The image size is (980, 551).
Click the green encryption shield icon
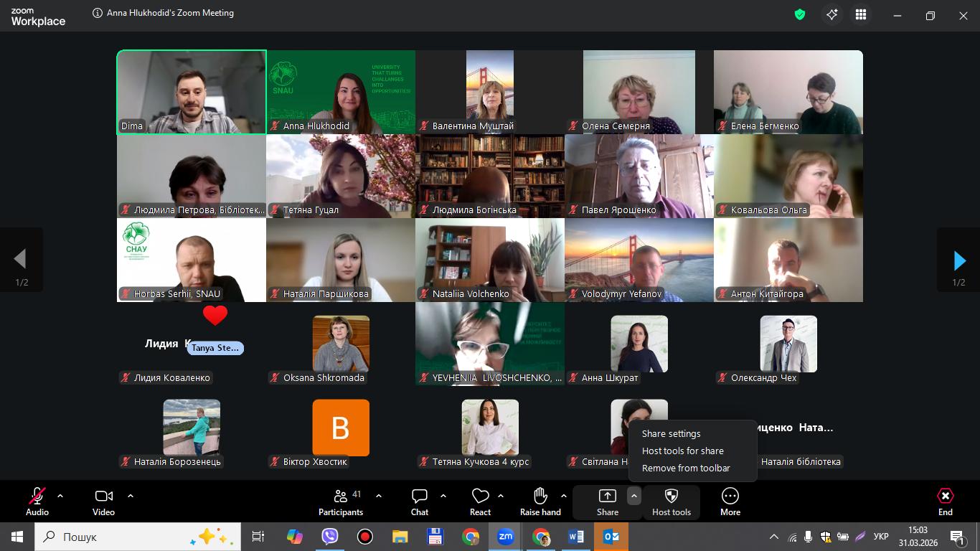pyautogui.click(x=800, y=14)
